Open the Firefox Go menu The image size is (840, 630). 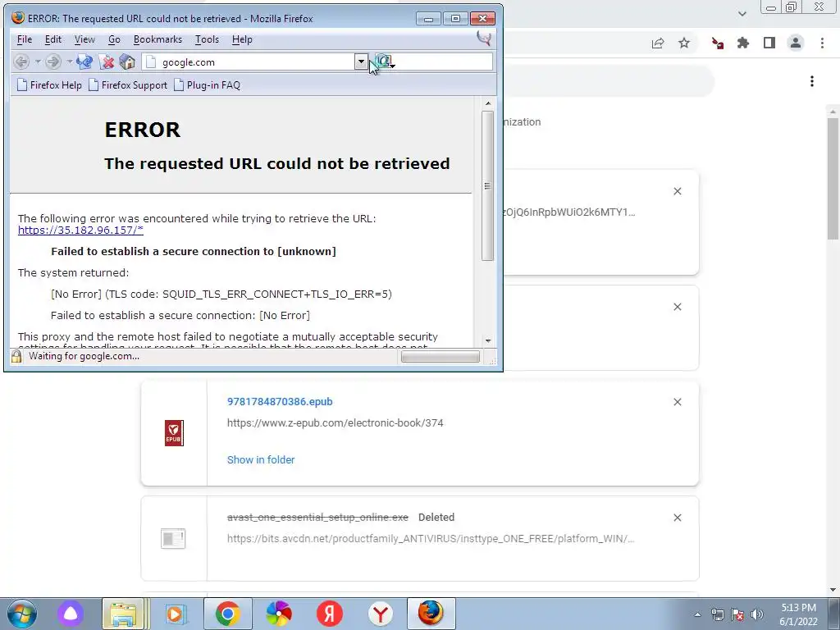(114, 39)
